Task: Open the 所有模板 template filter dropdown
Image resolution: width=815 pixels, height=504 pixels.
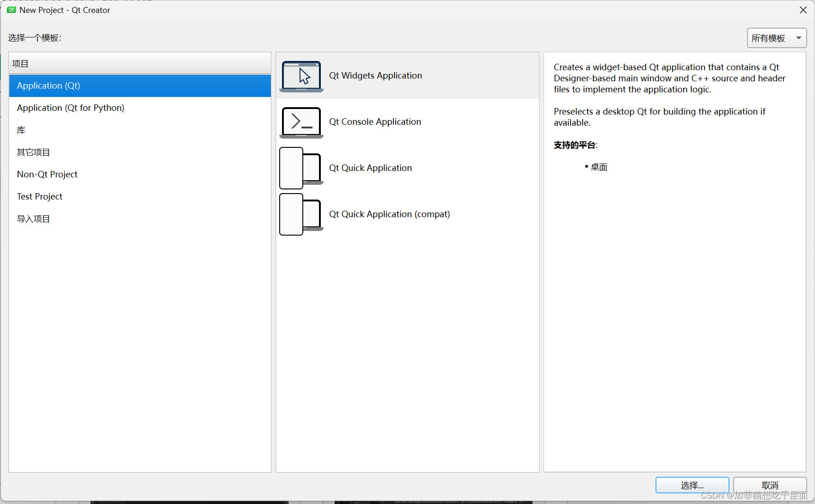Action: pyautogui.click(x=777, y=38)
